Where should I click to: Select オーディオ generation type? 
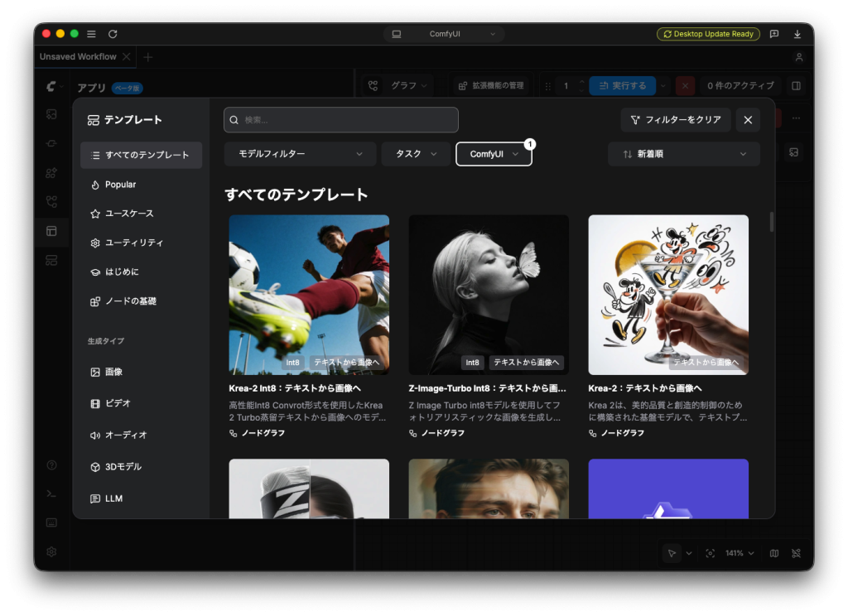[x=141, y=435]
